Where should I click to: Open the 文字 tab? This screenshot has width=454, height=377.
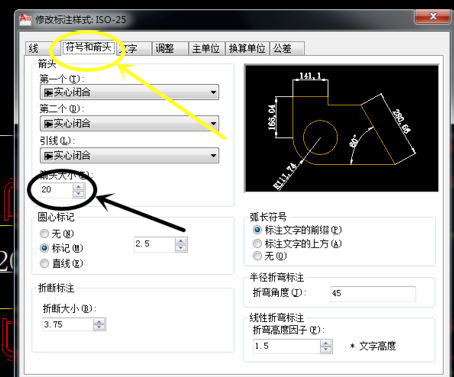133,49
